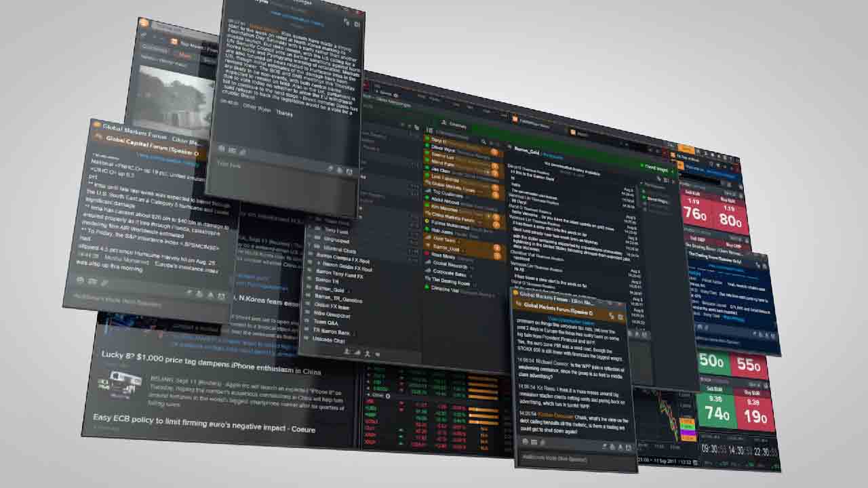Click the last icon below the chat list
The image size is (868, 488).
(378, 354)
